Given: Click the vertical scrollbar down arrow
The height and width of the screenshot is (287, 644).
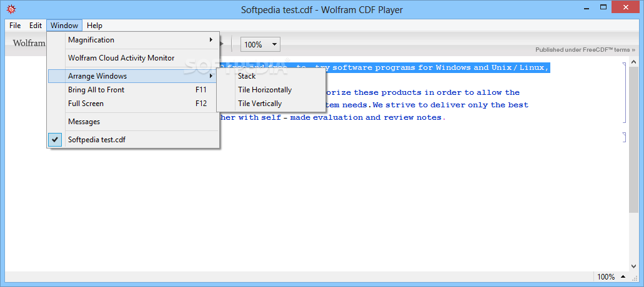Looking at the screenshot, I should coord(634,266).
